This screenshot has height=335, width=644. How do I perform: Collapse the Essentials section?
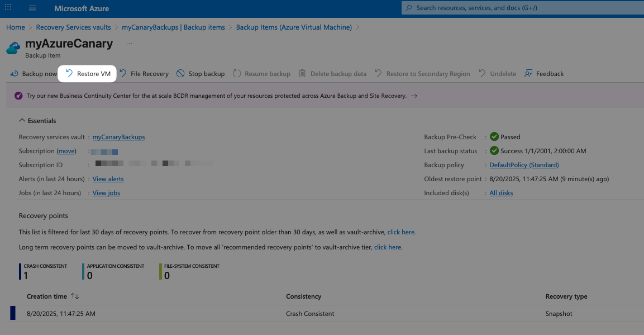point(22,120)
